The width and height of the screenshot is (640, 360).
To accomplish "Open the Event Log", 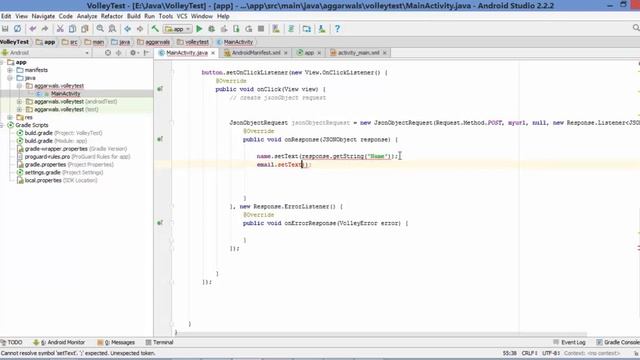I will coord(569,342).
